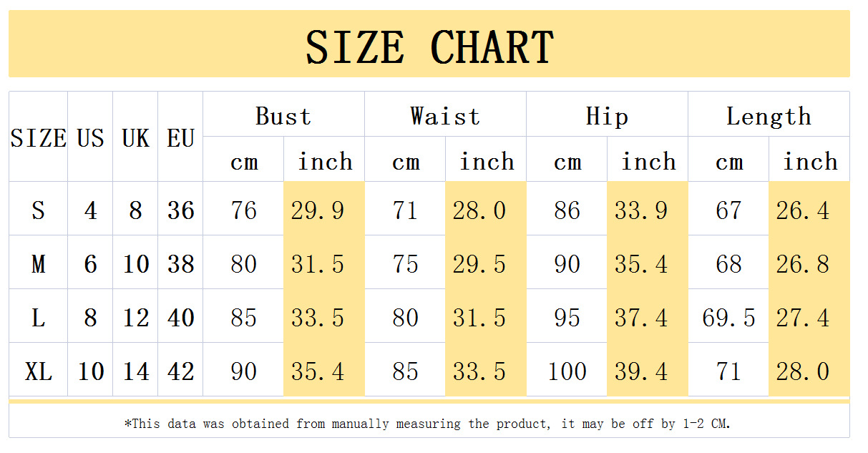Select the hip 100 cm cell

[567, 371]
